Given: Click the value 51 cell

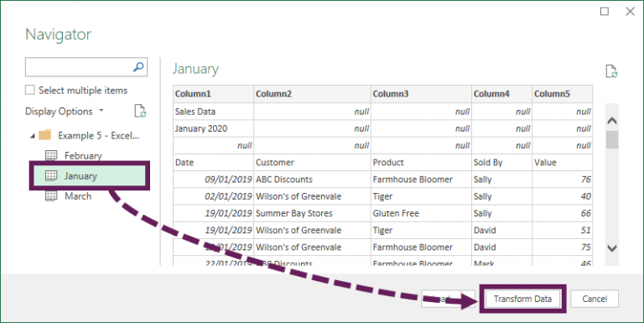Looking at the screenshot, I should (x=563, y=230).
